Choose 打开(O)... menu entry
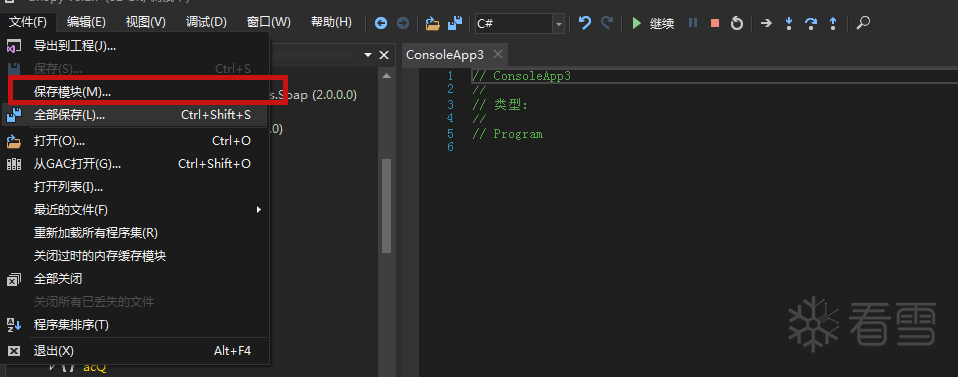This screenshot has height=377, width=958. click(135, 141)
